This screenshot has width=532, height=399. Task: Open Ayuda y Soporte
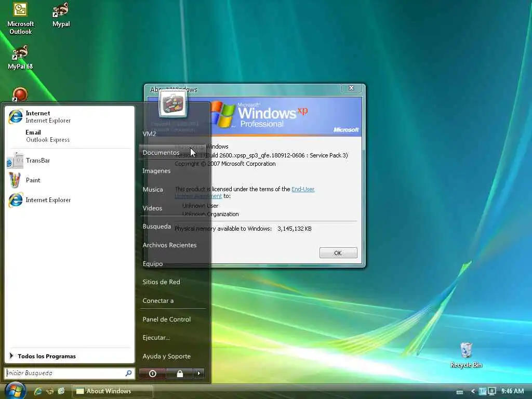167,356
